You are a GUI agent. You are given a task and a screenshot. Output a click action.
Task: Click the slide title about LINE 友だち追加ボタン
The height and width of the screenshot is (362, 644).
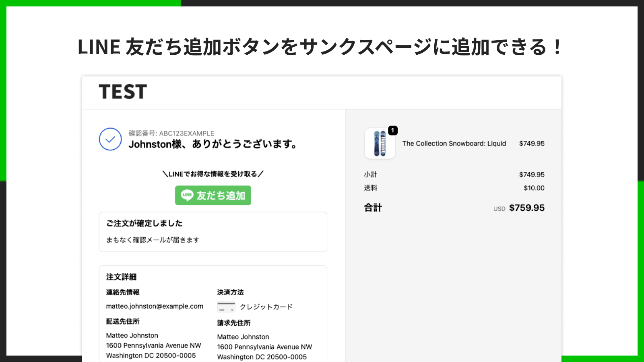coord(319,47)
